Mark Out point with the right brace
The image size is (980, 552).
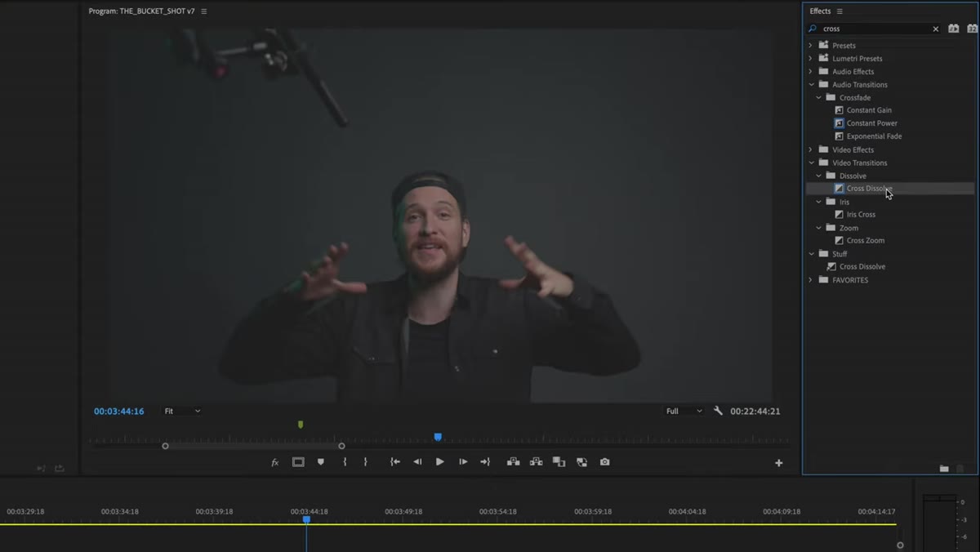365,462
